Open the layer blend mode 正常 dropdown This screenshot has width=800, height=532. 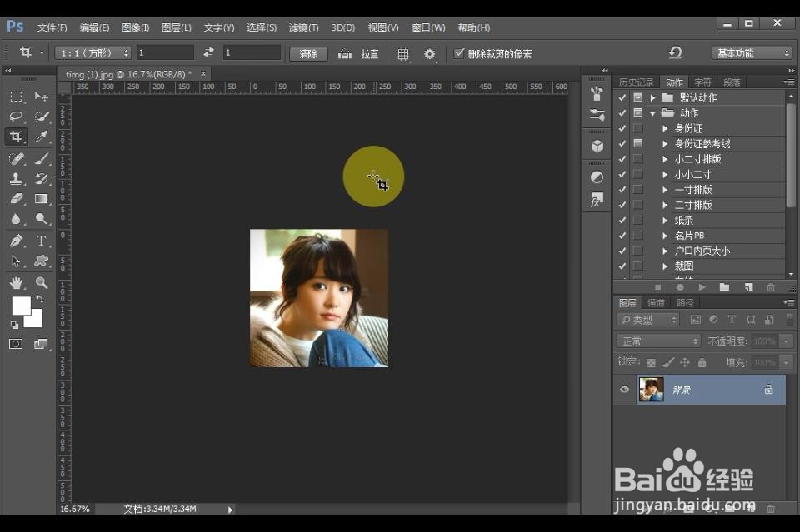click(658, 341)
